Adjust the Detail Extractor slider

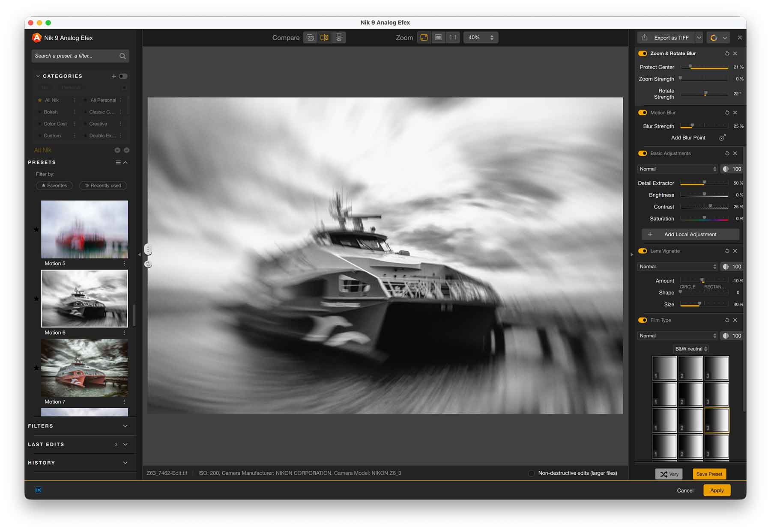(x=704, y=183)
